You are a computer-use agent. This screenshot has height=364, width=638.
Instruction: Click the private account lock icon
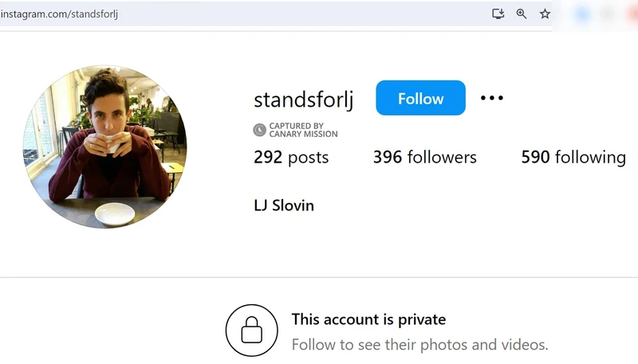(x=252, y=331)
